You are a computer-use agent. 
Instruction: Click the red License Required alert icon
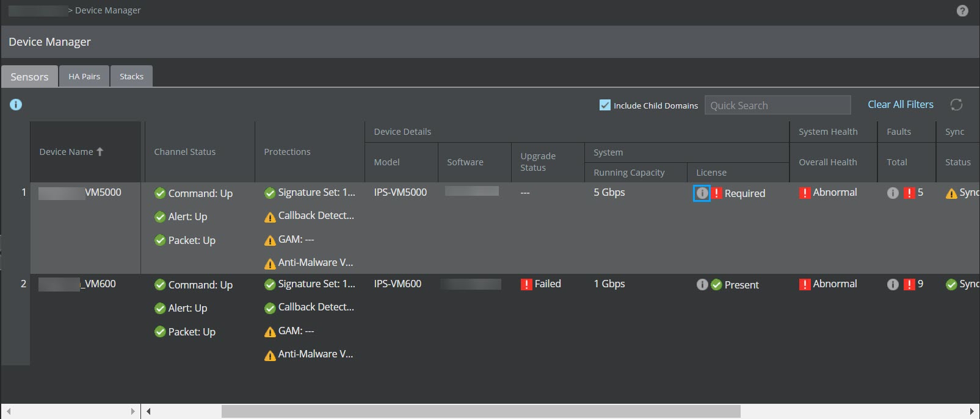[717, 193]
